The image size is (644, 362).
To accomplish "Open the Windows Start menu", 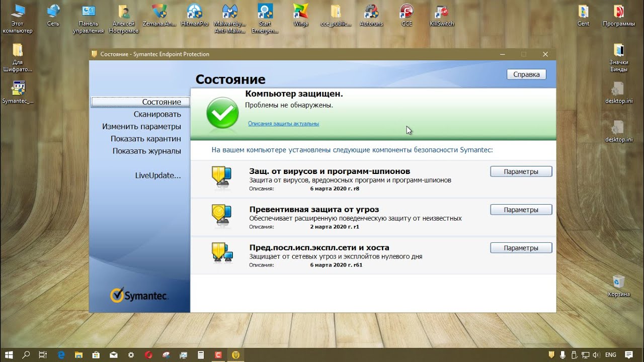I will tap(9, 354).
